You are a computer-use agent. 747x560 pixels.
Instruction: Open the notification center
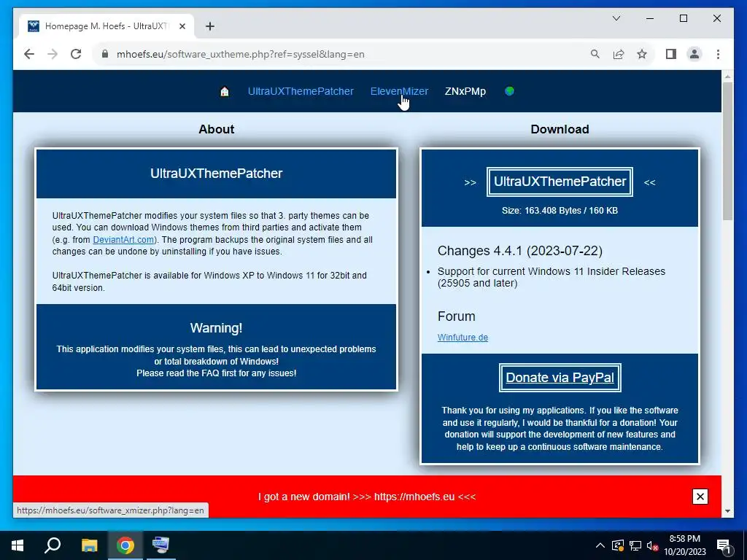[x=724, y=545]
